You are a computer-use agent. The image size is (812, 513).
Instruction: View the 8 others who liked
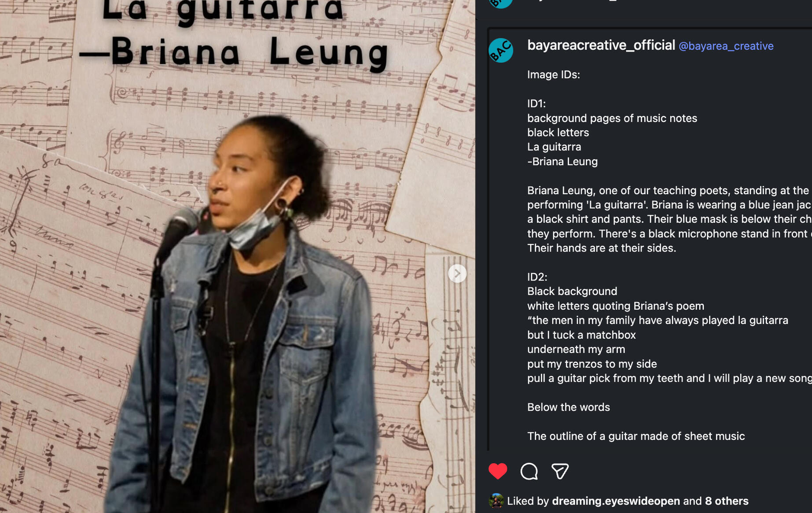727,501
